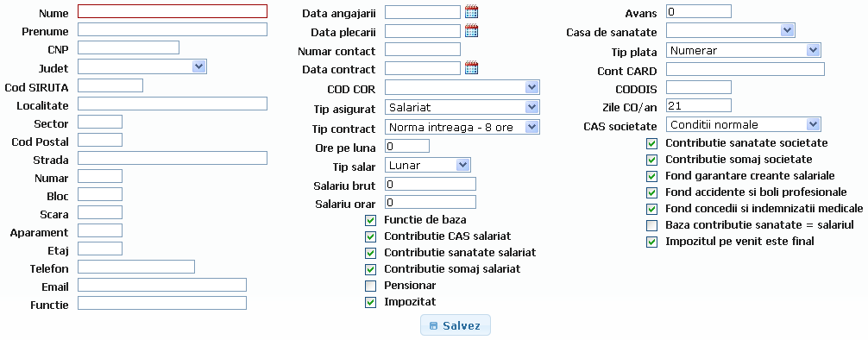This screenshot has width=868, height=340.
Task: Click the Sector field
Action: [99, 122]
